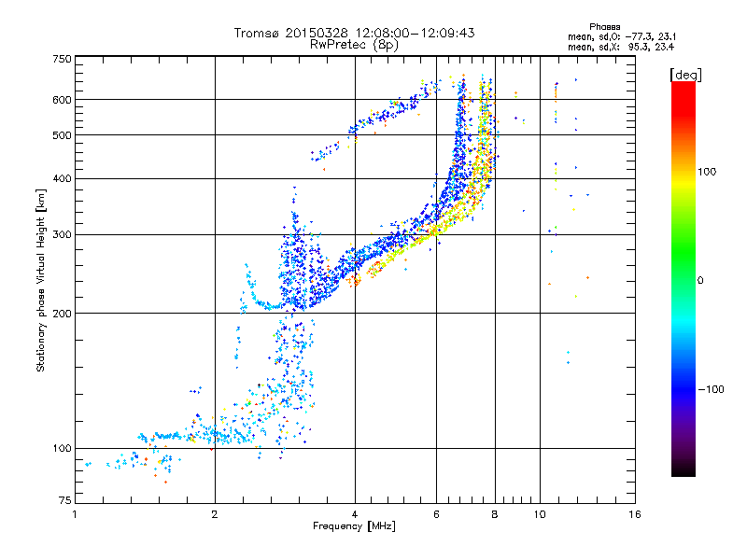Click the mean, sd,X: 95.3, 23.4 line
Viewport: 747px width, 560px height.
tap(621, 47)
